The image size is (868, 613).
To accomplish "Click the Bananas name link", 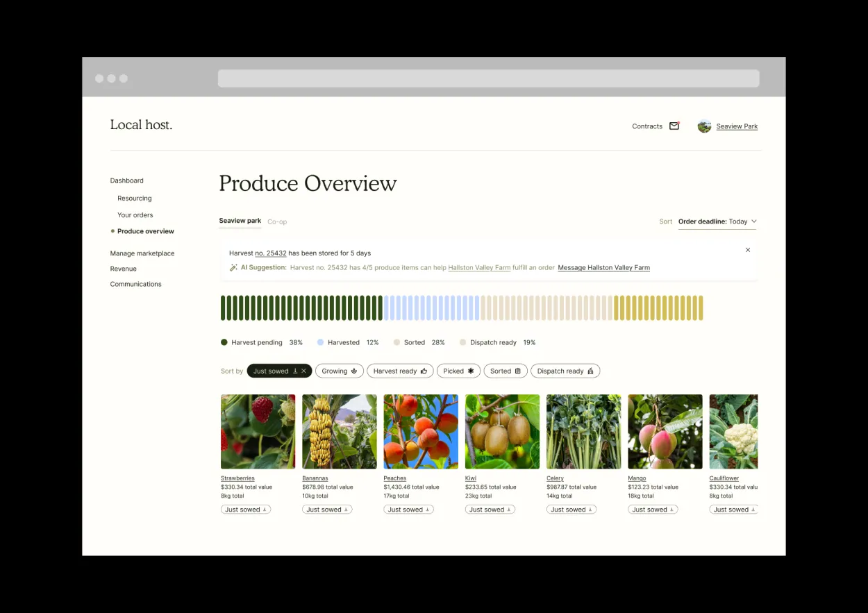I will click(315, 478).
